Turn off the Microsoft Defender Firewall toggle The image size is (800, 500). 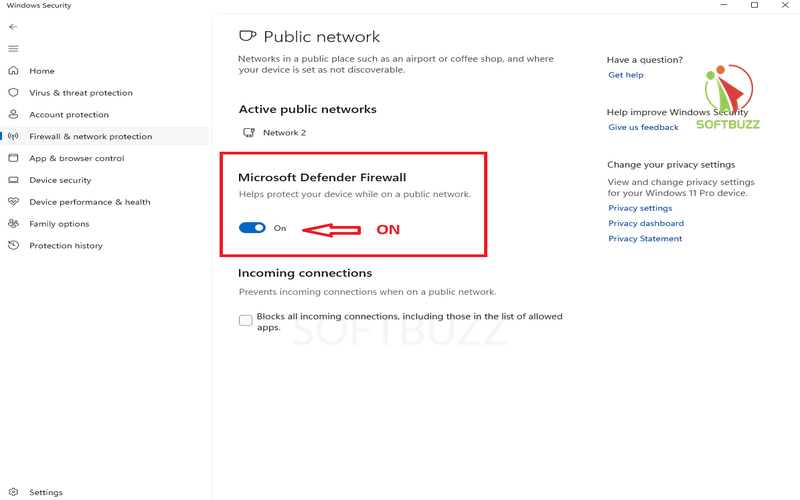[252, 228]
